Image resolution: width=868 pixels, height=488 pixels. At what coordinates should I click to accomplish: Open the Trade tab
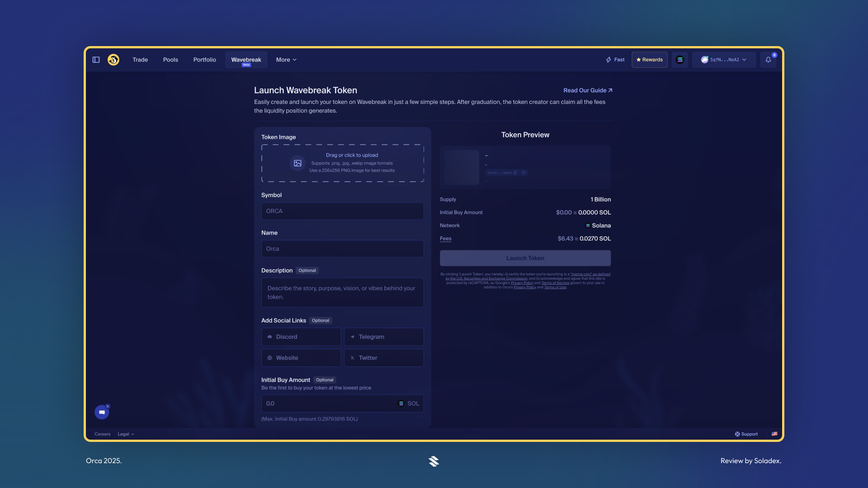coord(140,60)
